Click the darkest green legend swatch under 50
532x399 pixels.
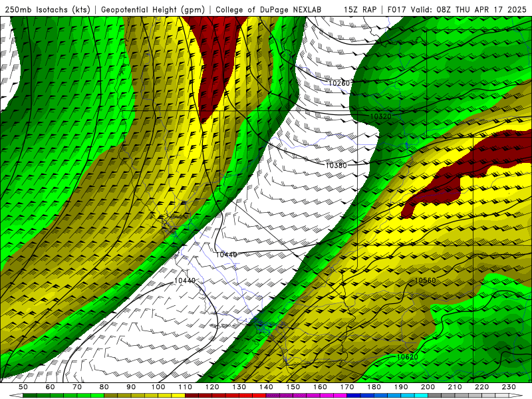click(30, 396)
